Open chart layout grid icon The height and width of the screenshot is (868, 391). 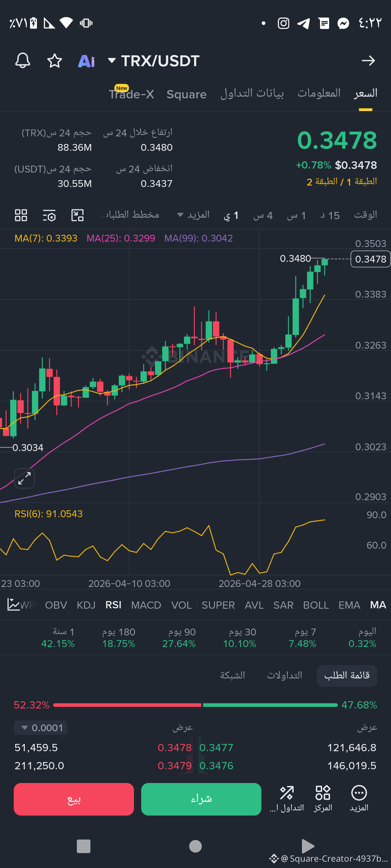(21, 215)
